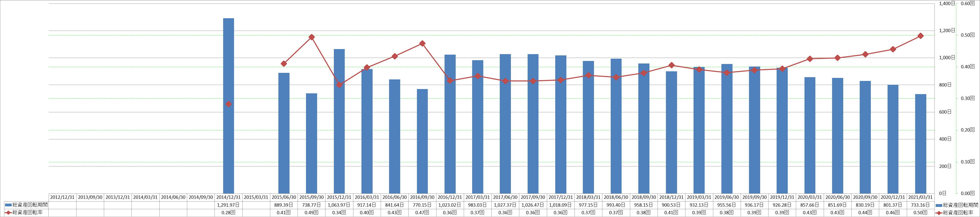Click the 917.14日 table cell

pos(367,205)
